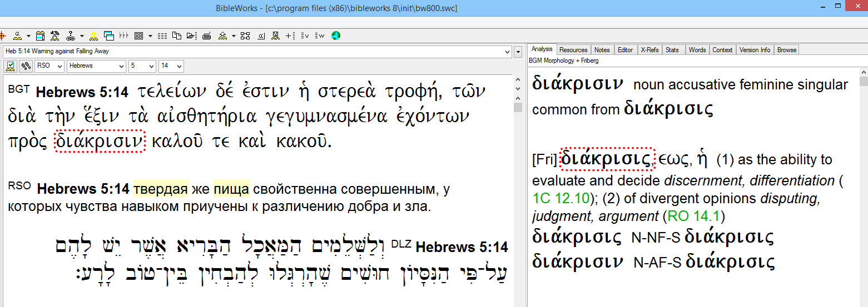
Task: Open the verse 14 dropdown
Action: 171,66
